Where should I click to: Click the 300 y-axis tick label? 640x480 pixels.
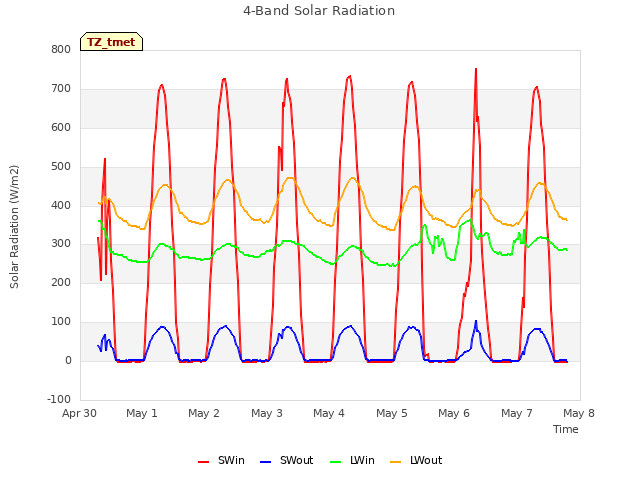[x=61, y=244]
